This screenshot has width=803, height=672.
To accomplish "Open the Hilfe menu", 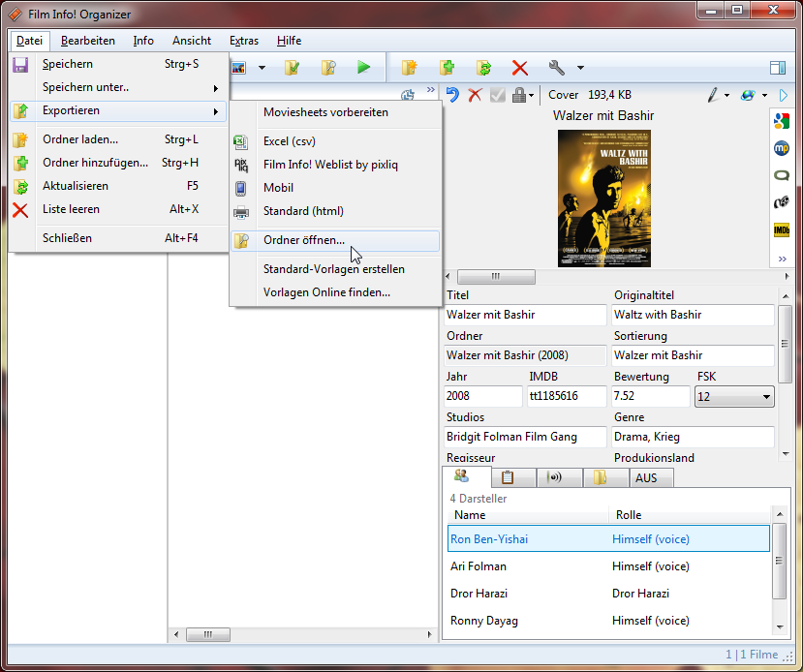I will [289, 41].
